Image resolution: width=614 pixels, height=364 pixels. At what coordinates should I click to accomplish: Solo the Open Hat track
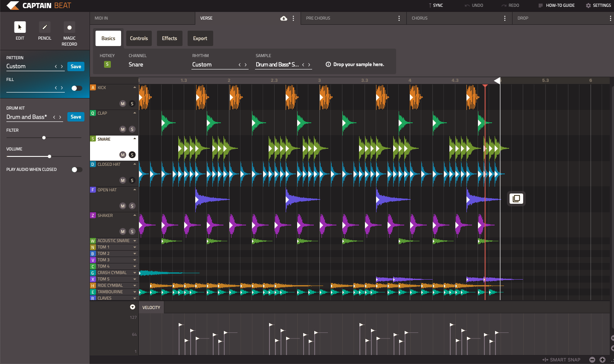(x=132, y=206)
